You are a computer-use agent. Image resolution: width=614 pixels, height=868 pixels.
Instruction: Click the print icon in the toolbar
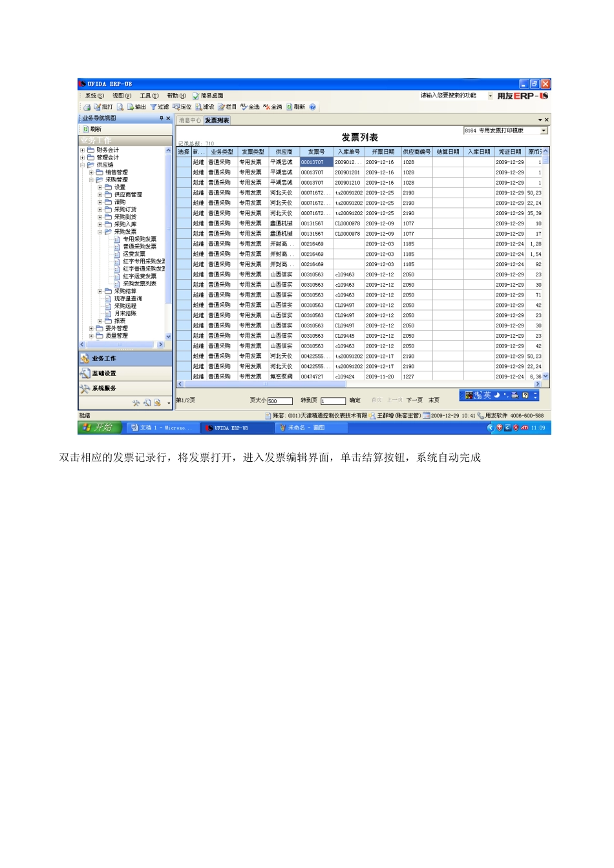coord(87,107)
